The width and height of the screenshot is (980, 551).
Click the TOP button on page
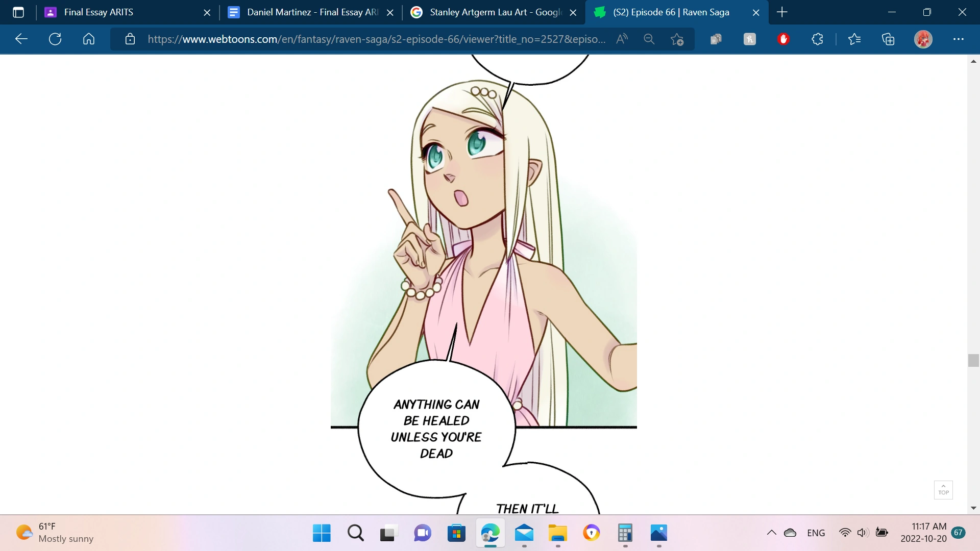943,490
